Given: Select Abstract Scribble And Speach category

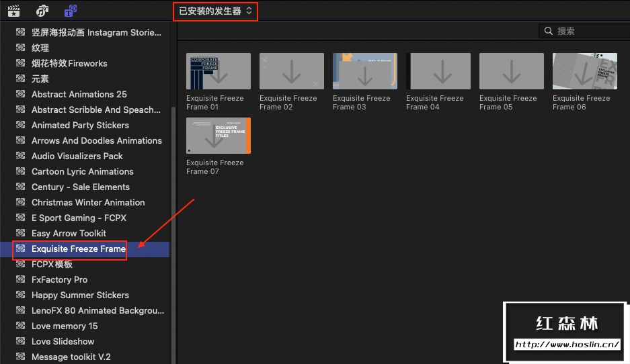Looking at the screenshot, I should coord(85,109).
